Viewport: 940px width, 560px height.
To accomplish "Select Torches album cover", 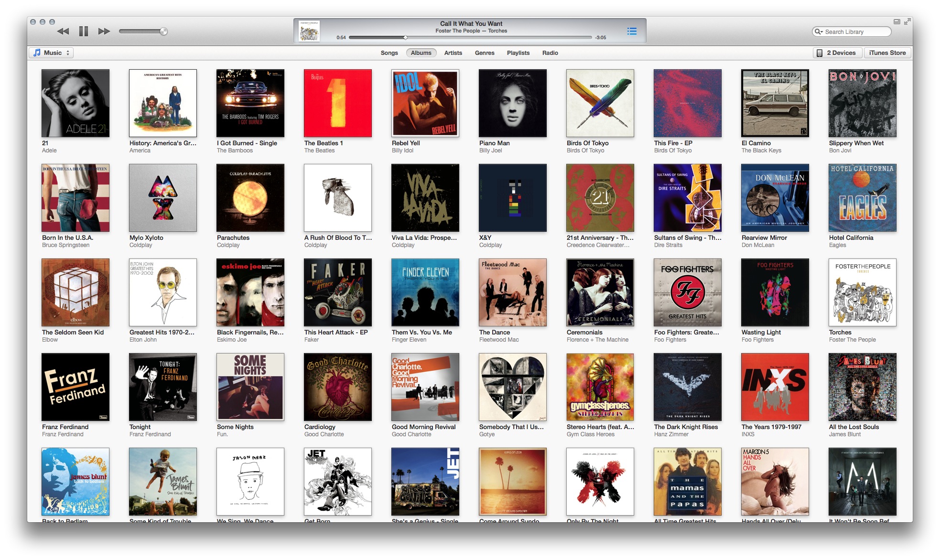I will (x=863, y=292).
